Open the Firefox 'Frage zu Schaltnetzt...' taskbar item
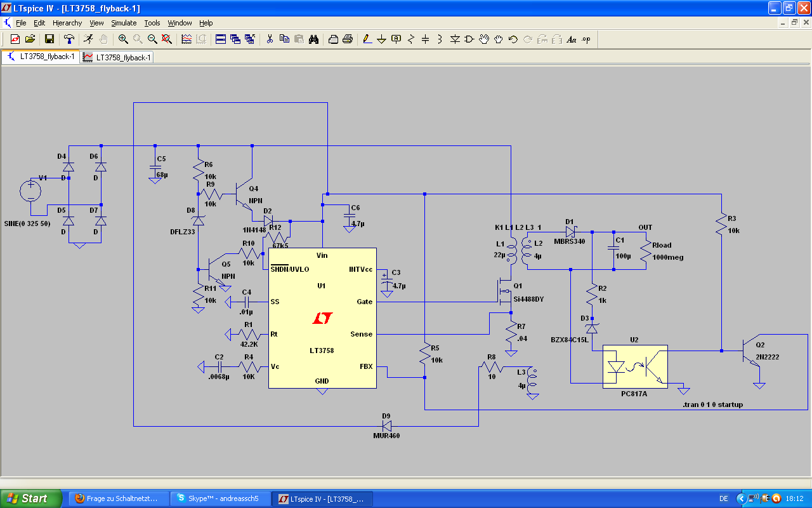 (x=118, y=498)
